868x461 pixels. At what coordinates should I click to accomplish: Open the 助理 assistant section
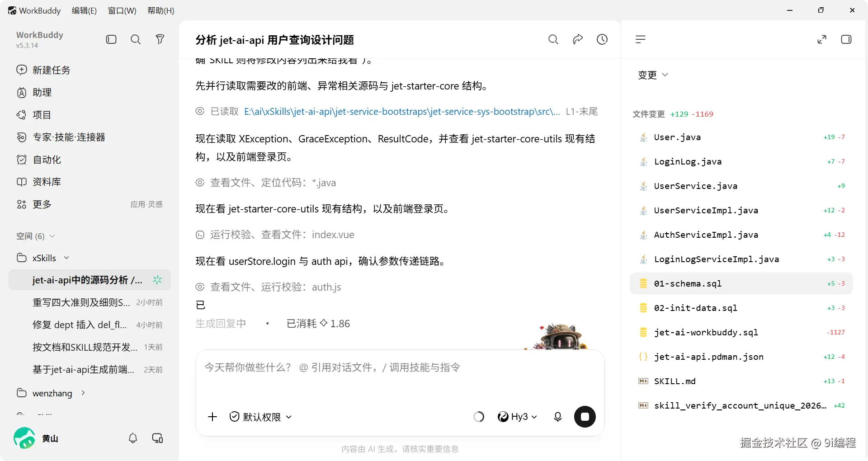(90, 92)
